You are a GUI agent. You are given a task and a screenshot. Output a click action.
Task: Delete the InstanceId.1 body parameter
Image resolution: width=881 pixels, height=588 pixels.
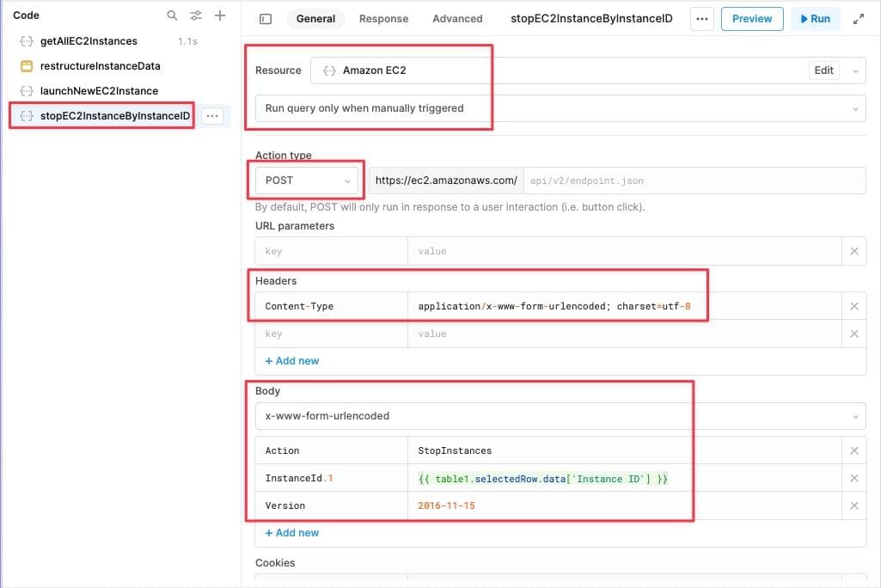[x=853, y=478]
